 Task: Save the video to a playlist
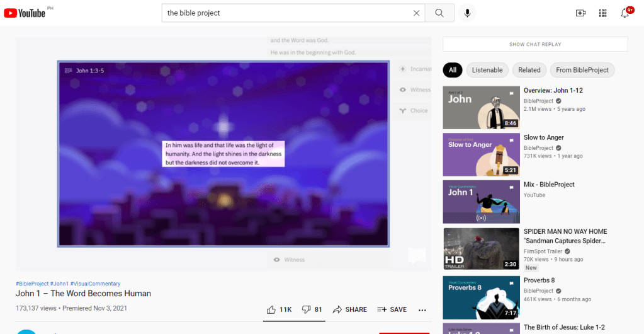coord(392,309)
